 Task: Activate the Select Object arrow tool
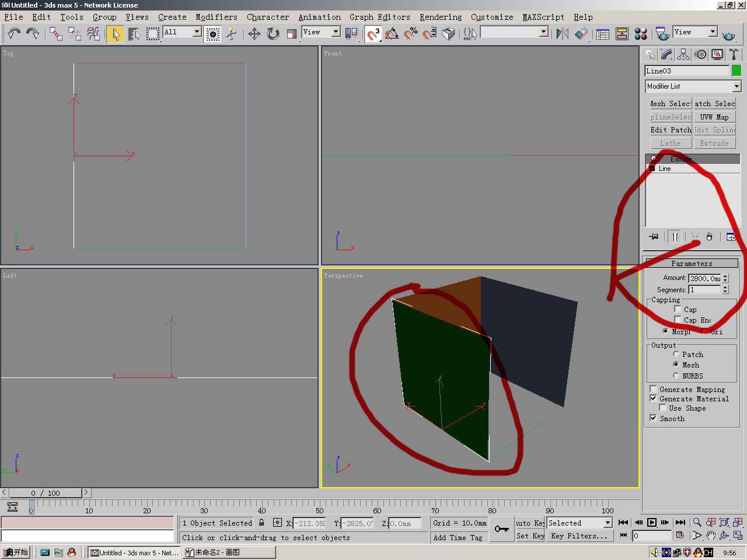pos(116,34)
